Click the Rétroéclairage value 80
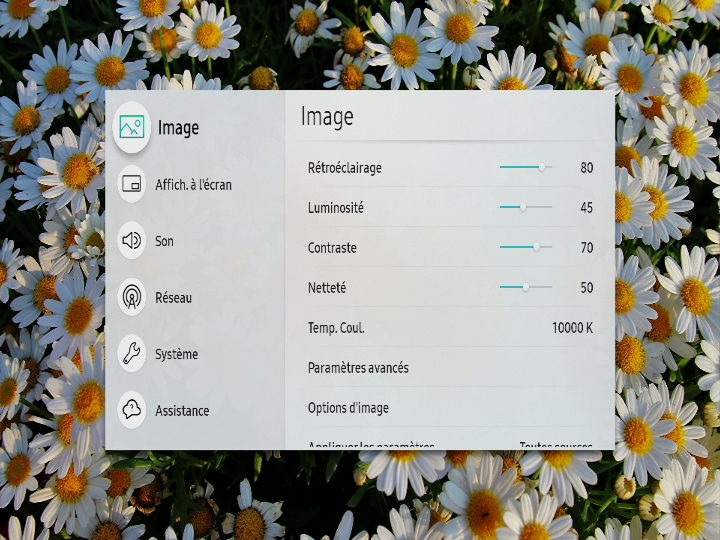Screen dimensions: 720x540 coord(586,168)
